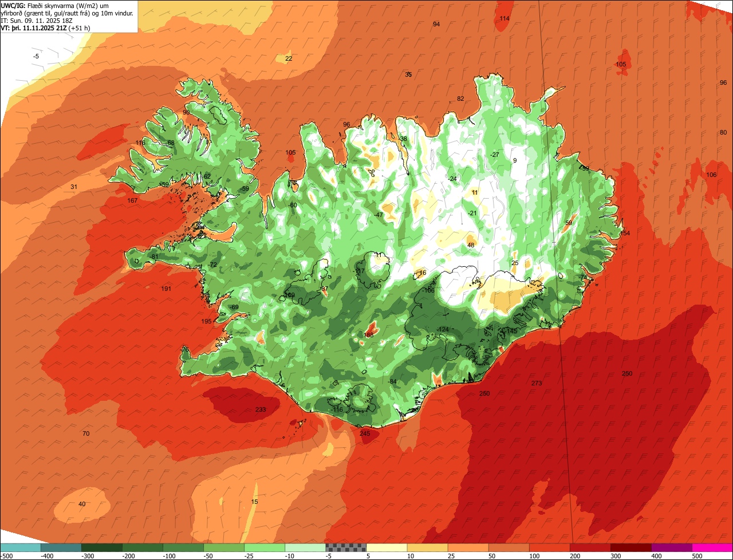Pick the dark red 300 to 400 legend swatch

point(631,547)
